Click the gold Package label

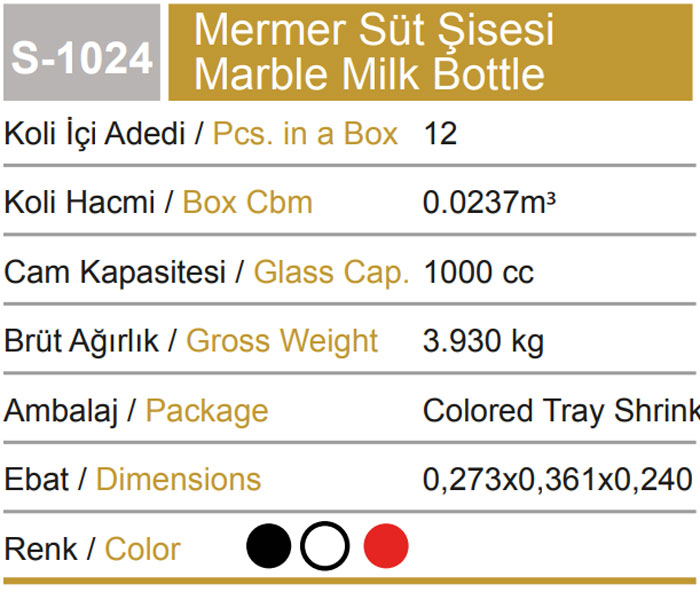tap(207, 410)
